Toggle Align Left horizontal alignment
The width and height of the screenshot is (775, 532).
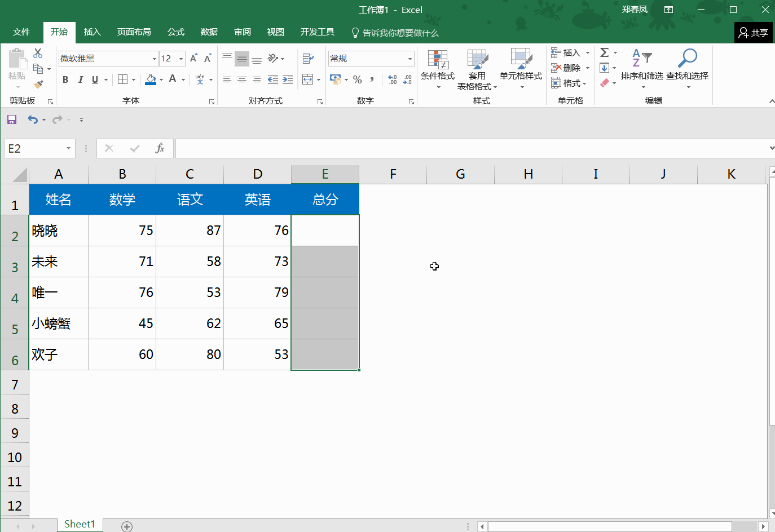(x=227, y=79)
